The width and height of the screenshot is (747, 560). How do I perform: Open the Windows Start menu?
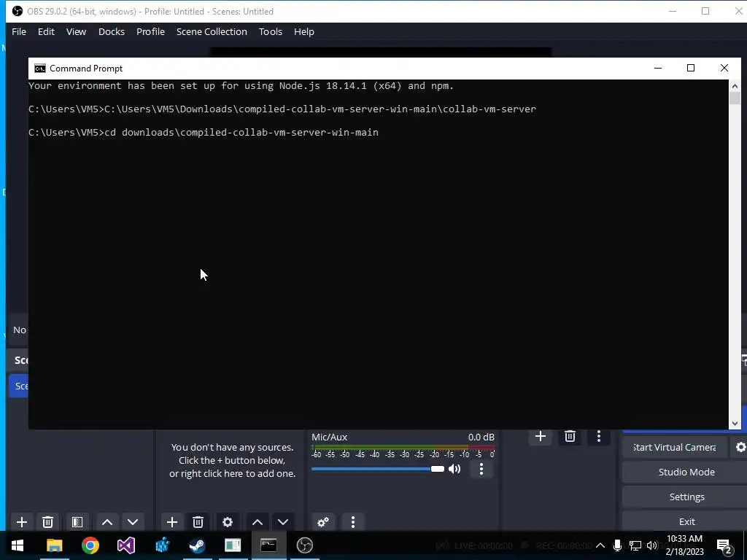pyautogui.click(x=18, y=545)
